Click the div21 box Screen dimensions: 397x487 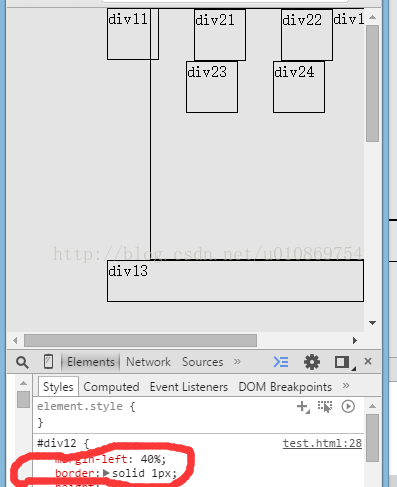220,35
